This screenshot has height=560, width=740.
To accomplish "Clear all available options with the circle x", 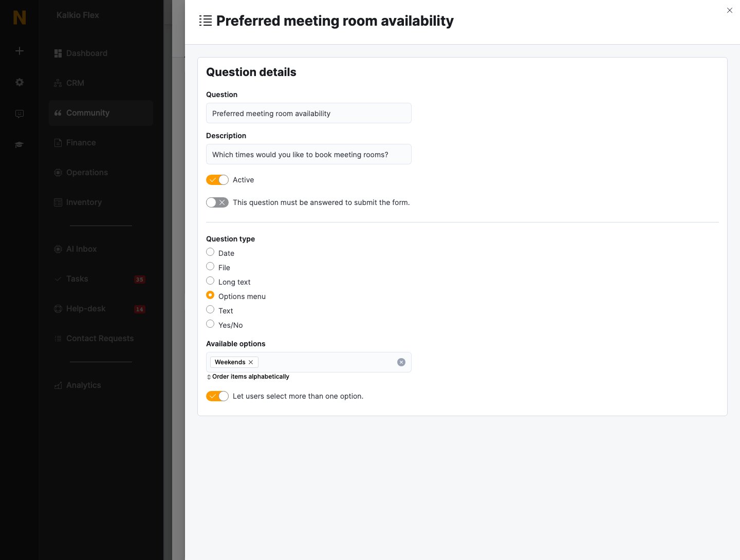I will pyautogui.click(x=401, y=362).
